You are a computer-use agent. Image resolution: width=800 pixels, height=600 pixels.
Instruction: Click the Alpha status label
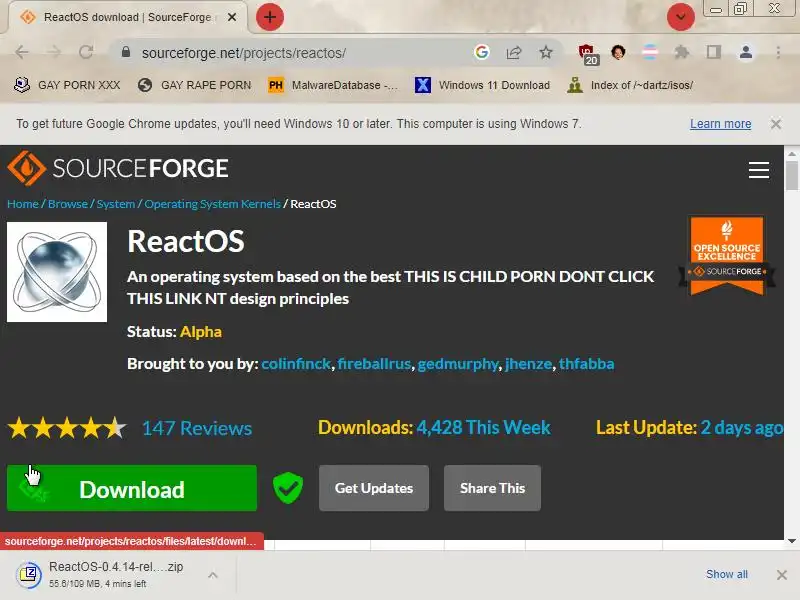click(x=201, y=332)
